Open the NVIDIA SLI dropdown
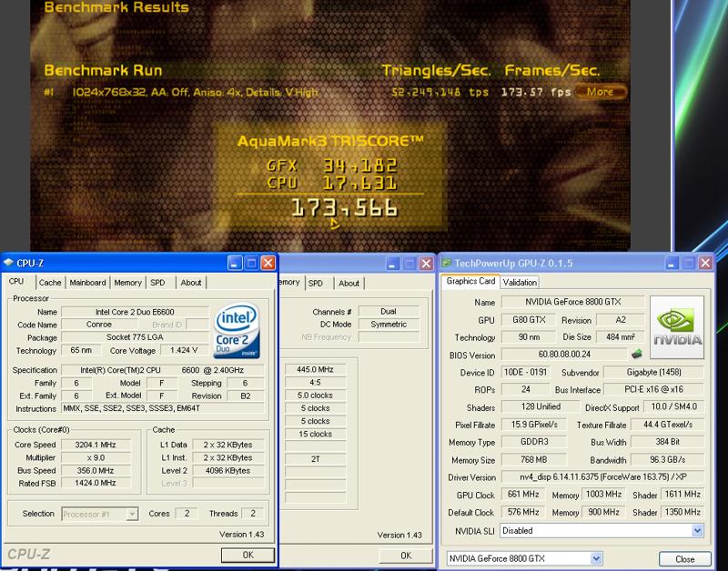 pos(602,531)
